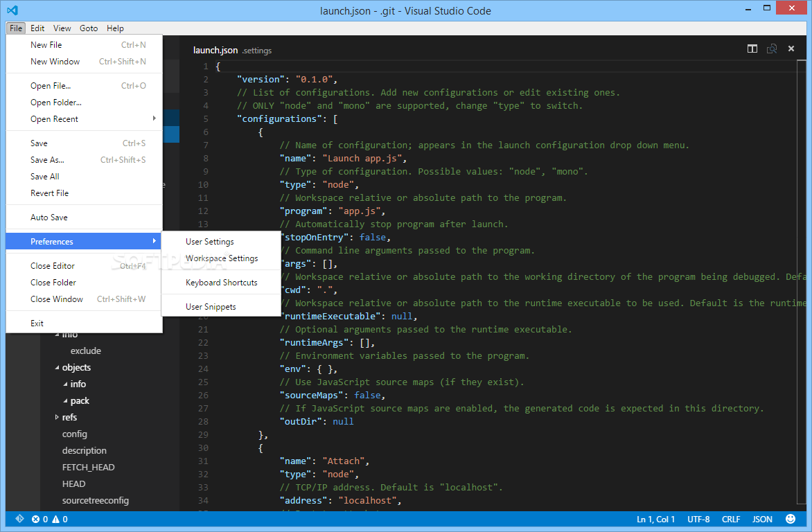Close the launch.json editor with the X icon
Viewport: 812px width, 532px height.
(791, 48)
